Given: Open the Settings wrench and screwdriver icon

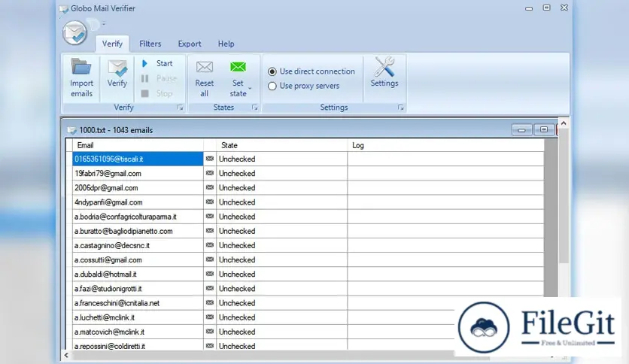Looking at the screenshot, I should [384, 66].
